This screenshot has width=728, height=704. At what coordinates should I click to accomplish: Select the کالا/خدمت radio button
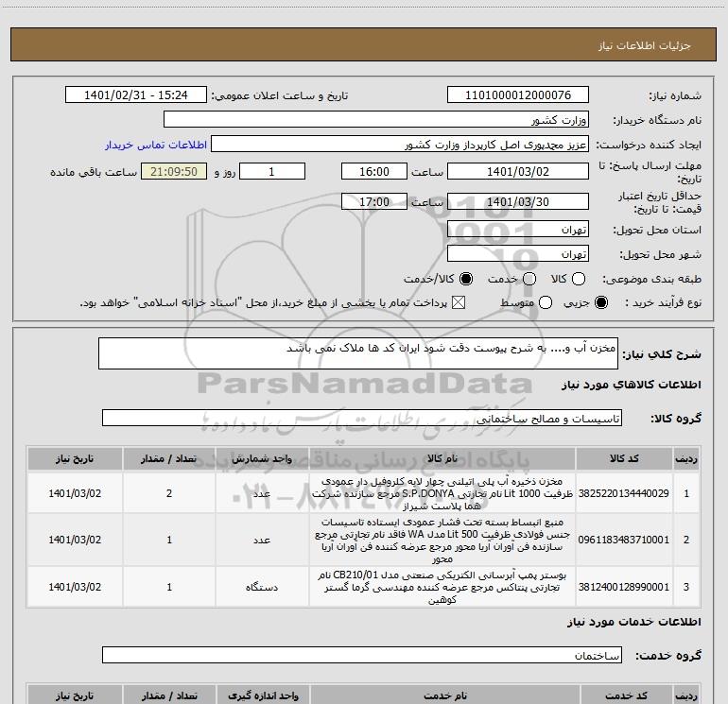466,279
